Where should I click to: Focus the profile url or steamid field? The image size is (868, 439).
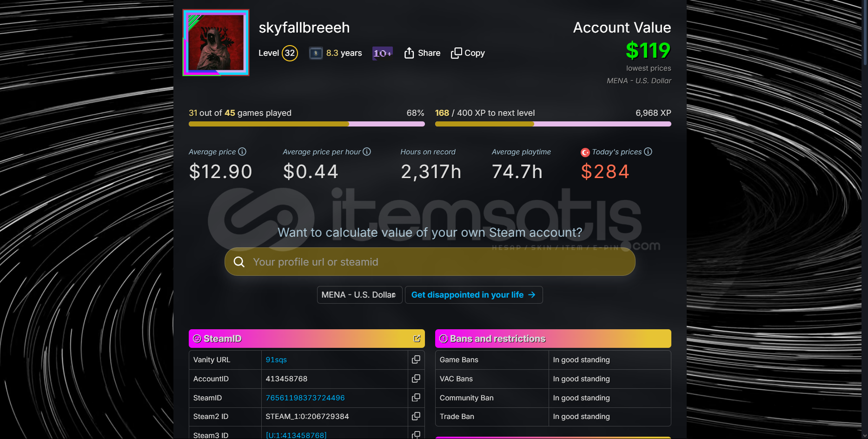click(430, 262)
